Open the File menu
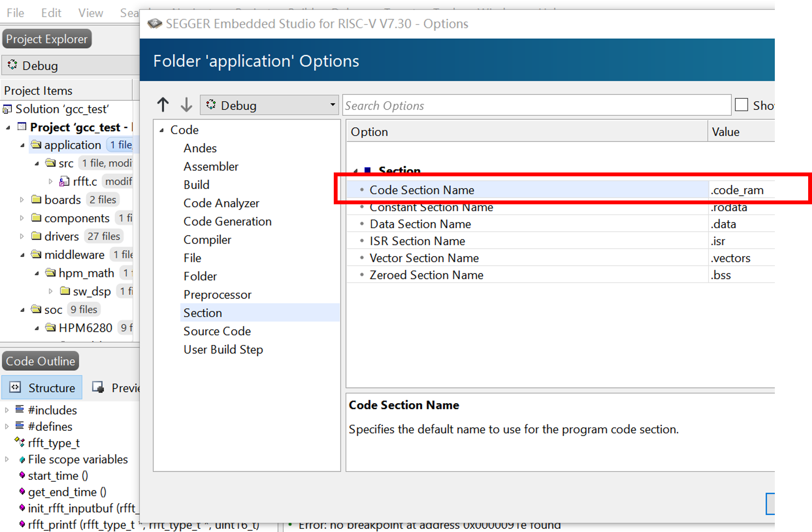Viewport: 812px width, 532px height. point(15,13)
